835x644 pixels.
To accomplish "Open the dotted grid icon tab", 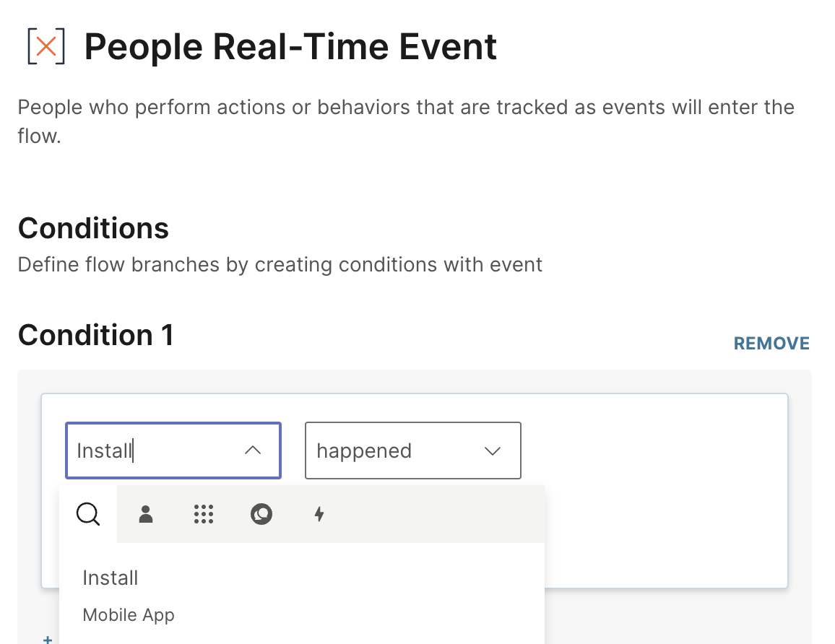I will tap(204, 514).
